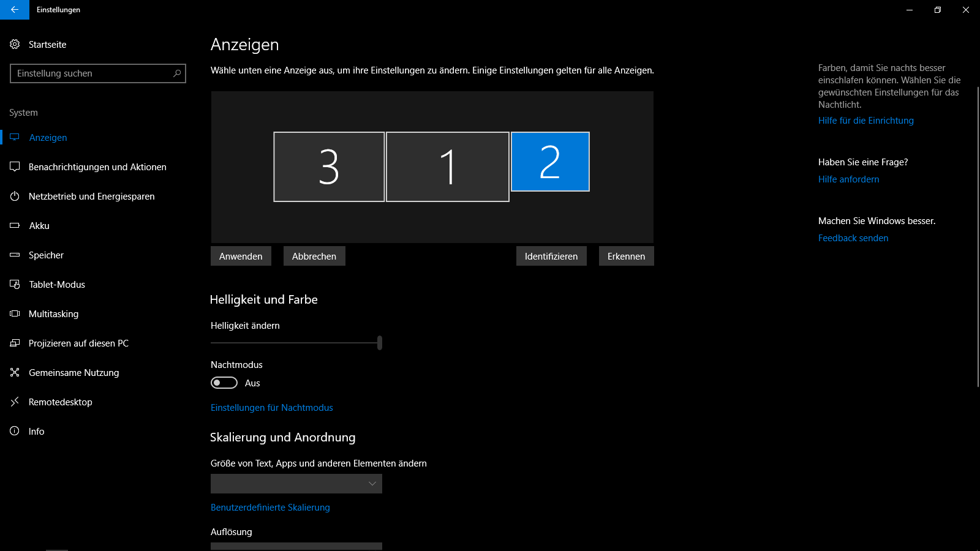Screen dimensions: 980x551
Task: Click the Remotedesktop icon
Action: (x=15, y=402)
